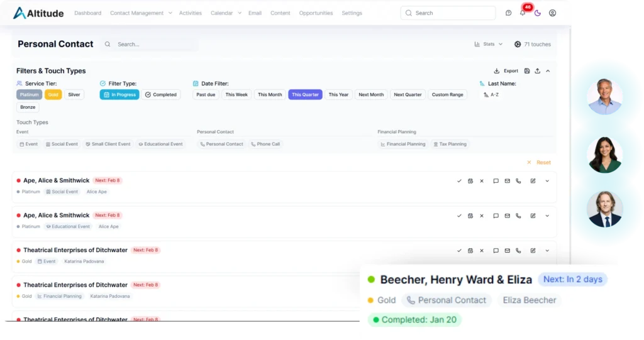644x340 pixels.
Task: Click the save filter disk icon
Action: click(527, 71)
